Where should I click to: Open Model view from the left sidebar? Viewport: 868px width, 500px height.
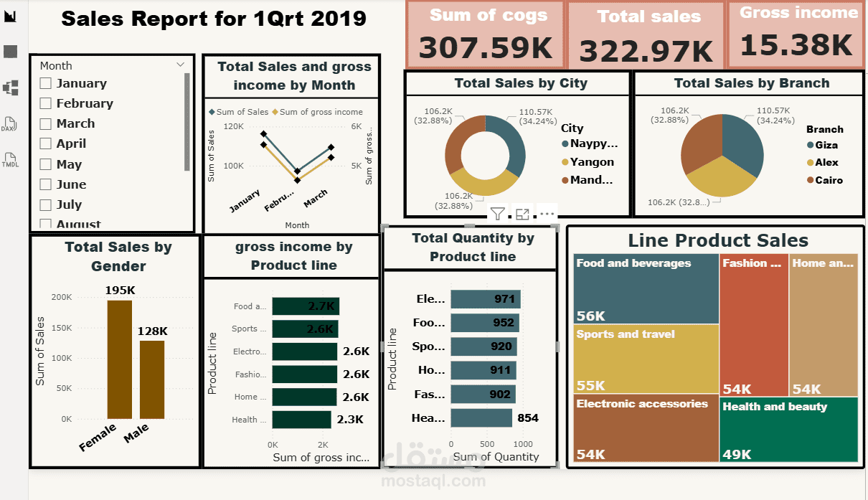coord(10,86)
